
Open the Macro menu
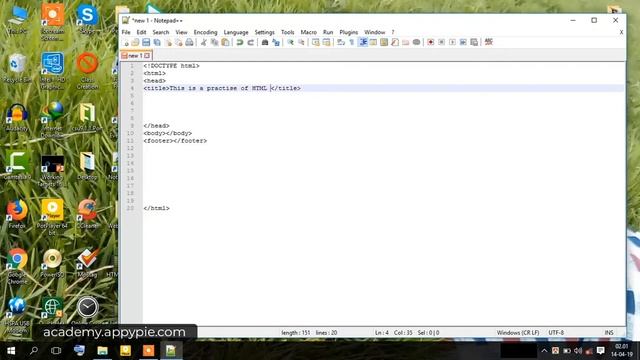309,32
